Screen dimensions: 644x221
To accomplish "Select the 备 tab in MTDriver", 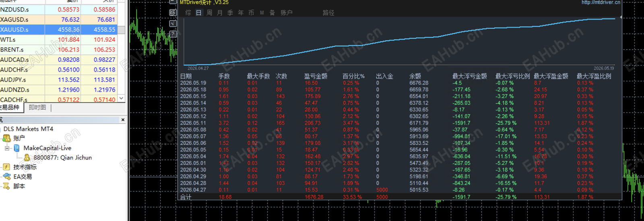I will 272,13.
